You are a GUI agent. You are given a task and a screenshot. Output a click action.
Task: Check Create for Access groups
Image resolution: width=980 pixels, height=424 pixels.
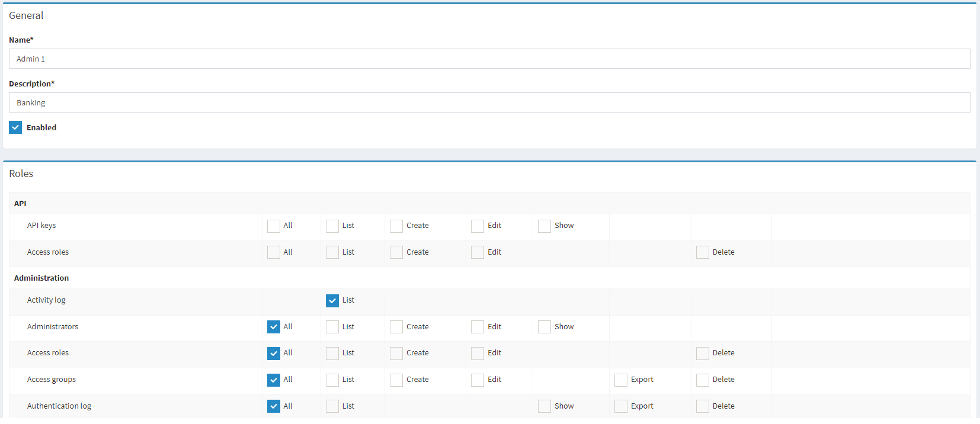click(x=396, y=380)
